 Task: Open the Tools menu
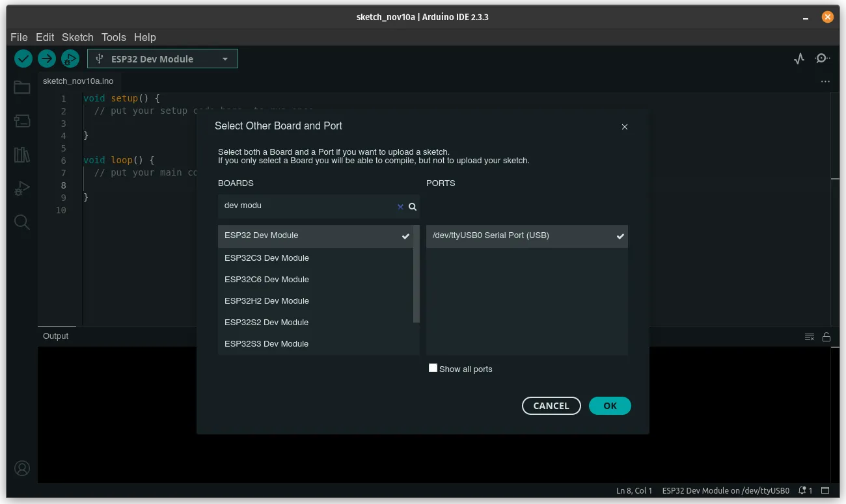pyautogui.click(x=113, y=37)
